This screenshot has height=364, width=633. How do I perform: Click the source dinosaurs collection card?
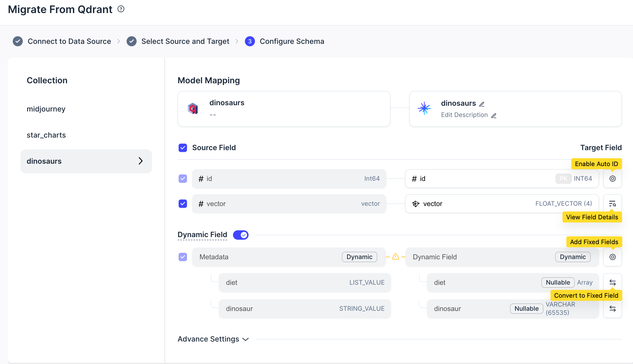pyautogui.click(x=284, y=109)
